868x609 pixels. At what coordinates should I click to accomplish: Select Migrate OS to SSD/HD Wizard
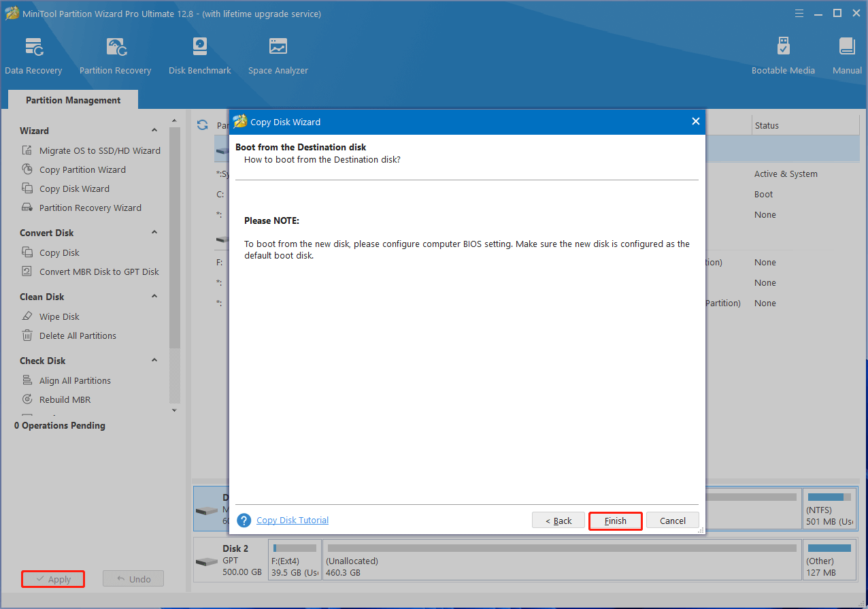(x=100, y=150)
